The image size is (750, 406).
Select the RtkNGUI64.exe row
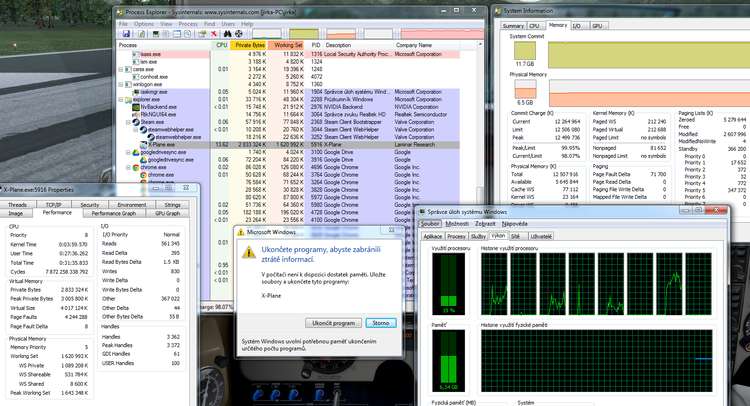[289, 114]
